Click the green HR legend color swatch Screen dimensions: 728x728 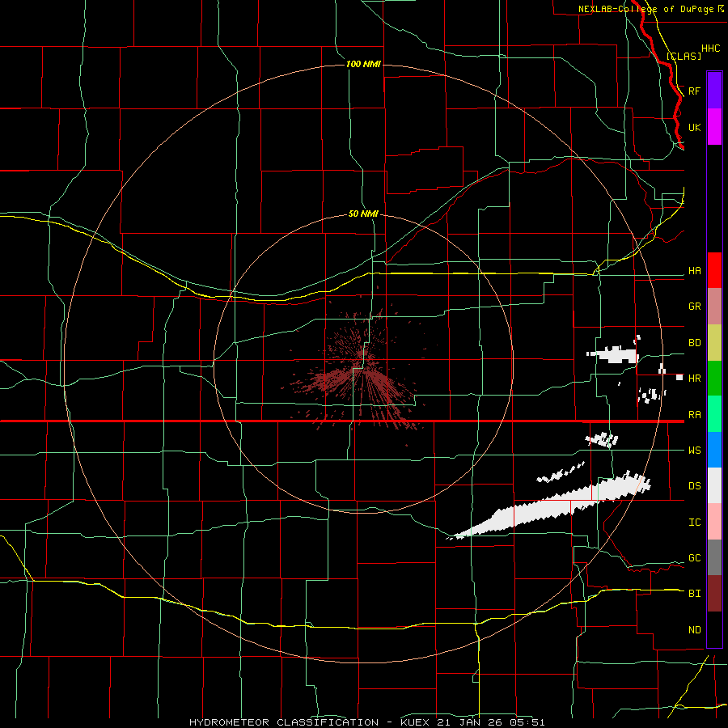[x=714, y=379]
